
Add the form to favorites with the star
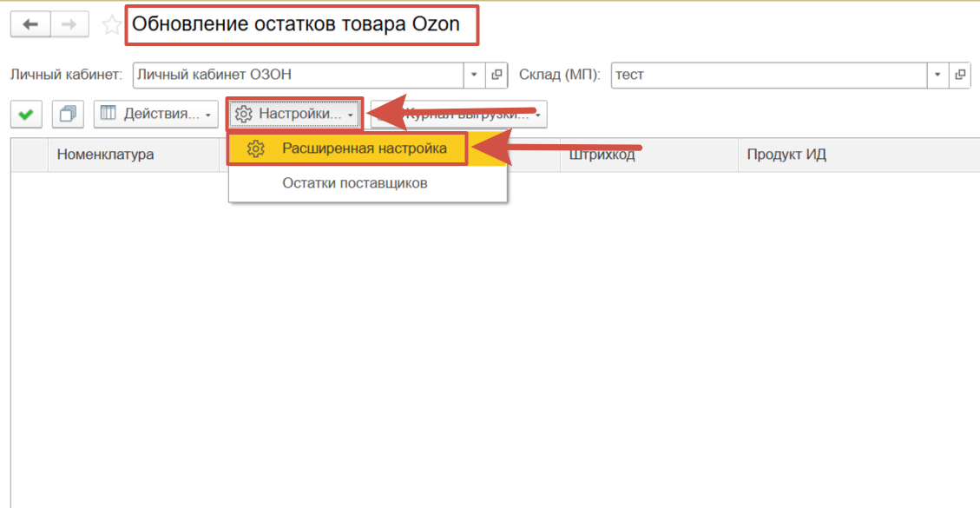pos(111,25)
